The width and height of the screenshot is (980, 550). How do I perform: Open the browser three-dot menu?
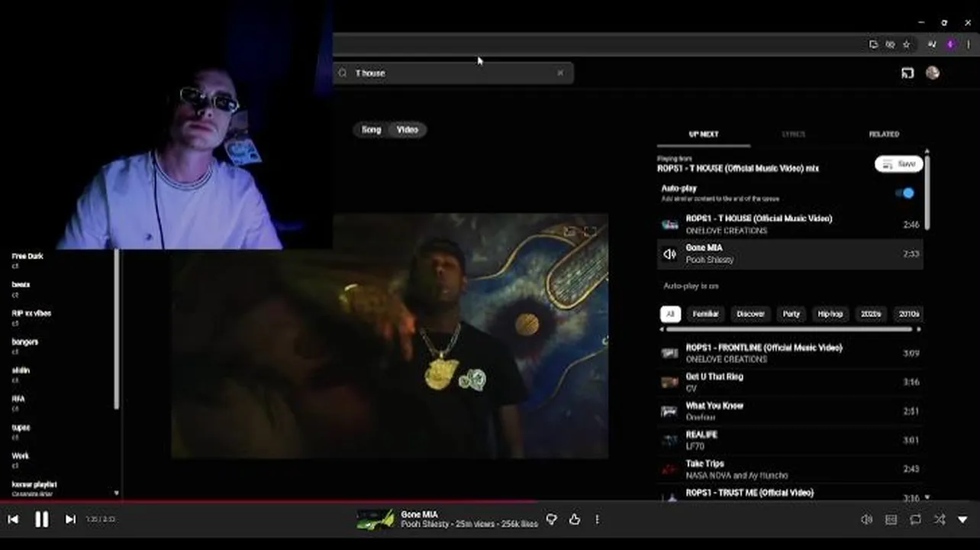pos(969,44)
